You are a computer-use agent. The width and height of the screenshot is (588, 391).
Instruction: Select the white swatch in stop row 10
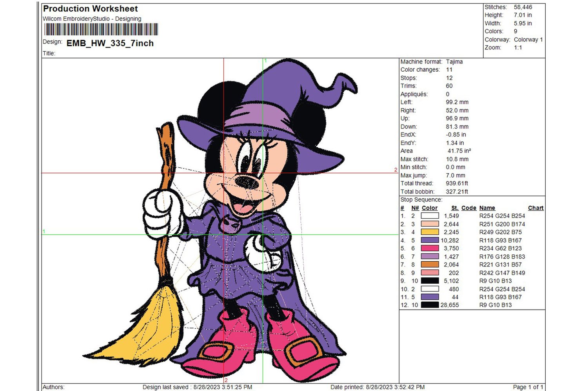(x=430, y=289)
